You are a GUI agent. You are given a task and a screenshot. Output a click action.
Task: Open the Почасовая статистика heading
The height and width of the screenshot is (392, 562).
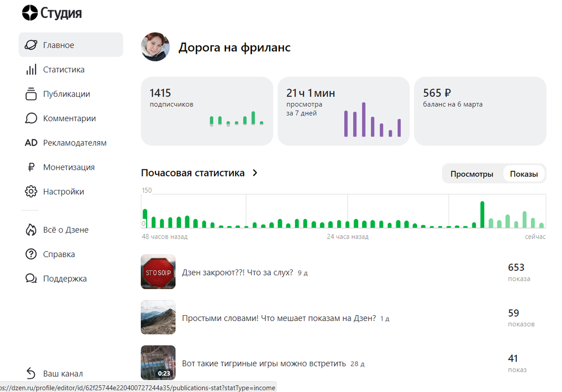tap(192, 173)
